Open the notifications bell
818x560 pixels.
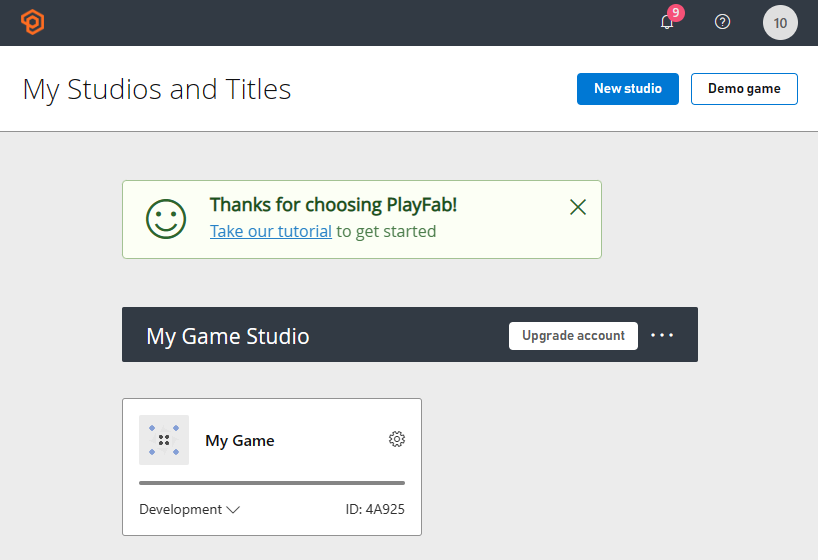pyautogui.click(x=667, y=23)
